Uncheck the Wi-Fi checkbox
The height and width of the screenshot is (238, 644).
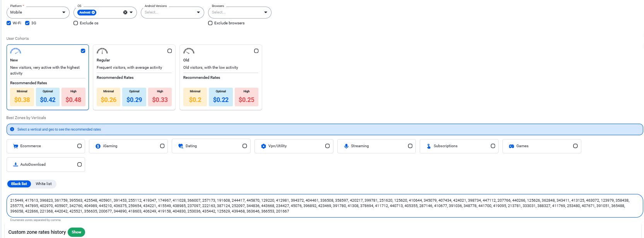click(9, 23)
